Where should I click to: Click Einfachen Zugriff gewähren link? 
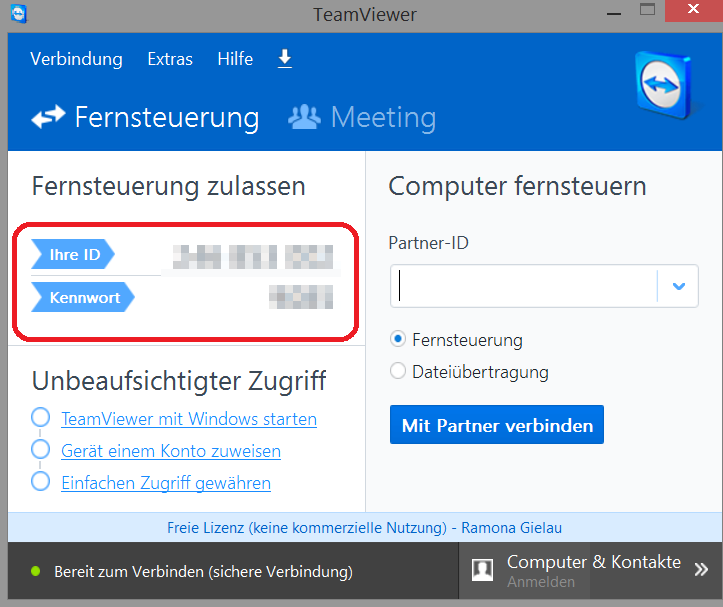click(x=166, y=483)
